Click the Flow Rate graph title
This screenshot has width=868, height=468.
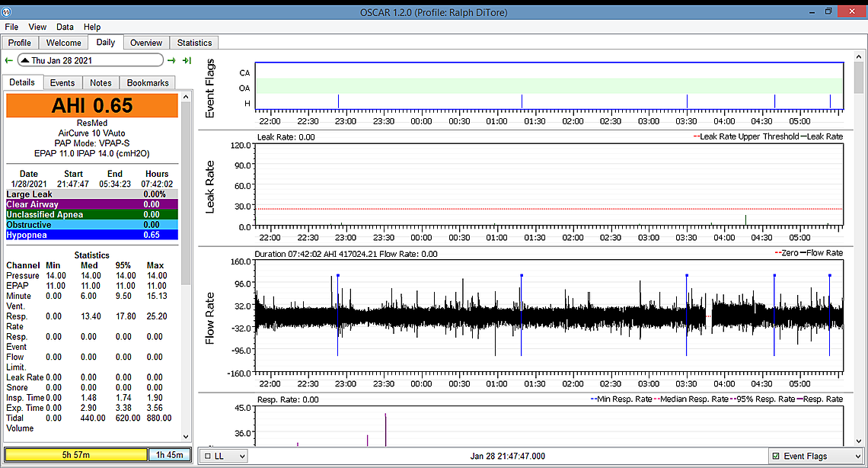coord(210,318)
